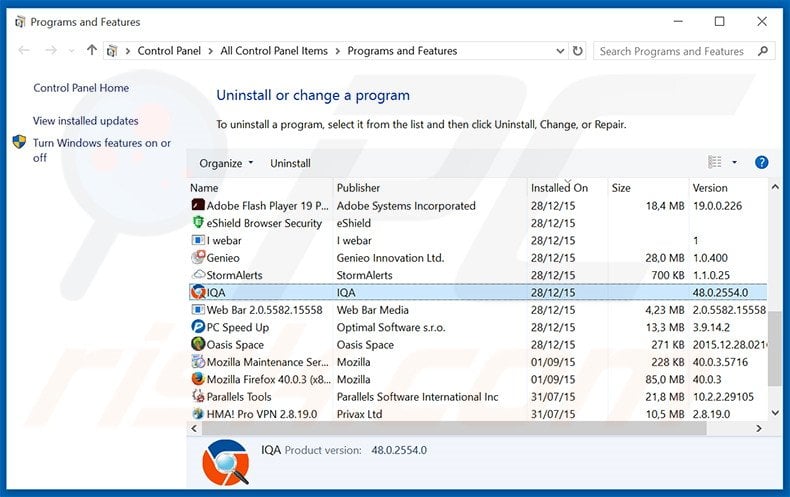
Task: Click the vertical scrollbar down arrow
Action: click(x=775, y=413)
